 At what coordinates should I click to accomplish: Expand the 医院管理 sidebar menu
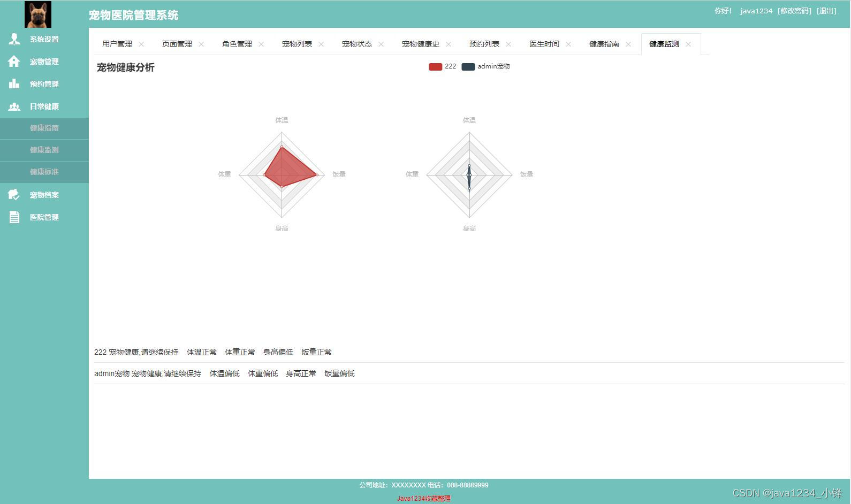click(x=44, y=217)
